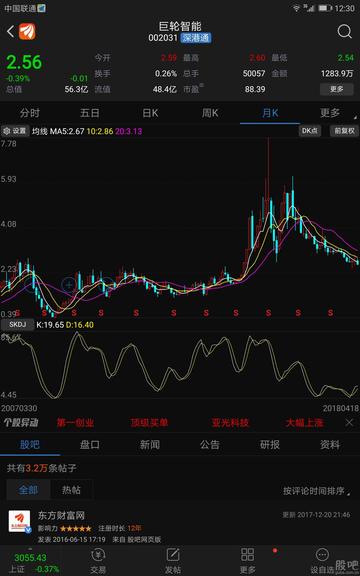The height and width of the screenshot is (576, 360).
Task: Open the 东方财富网 author name
Action: 61,515
